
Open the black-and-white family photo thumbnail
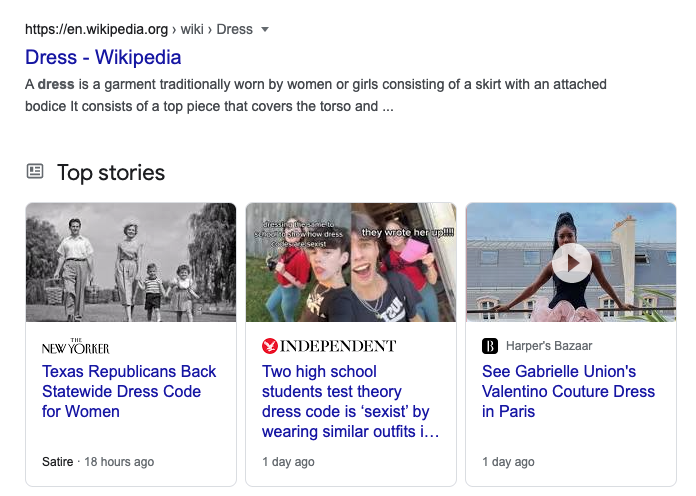click(x=131, y=262)
